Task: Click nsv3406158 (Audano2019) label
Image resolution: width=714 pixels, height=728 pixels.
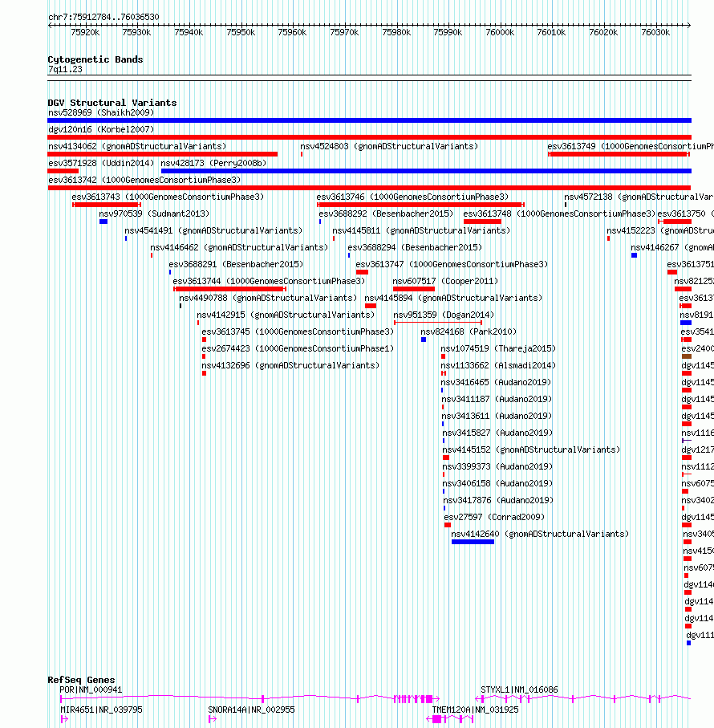Action: (498, 483)
